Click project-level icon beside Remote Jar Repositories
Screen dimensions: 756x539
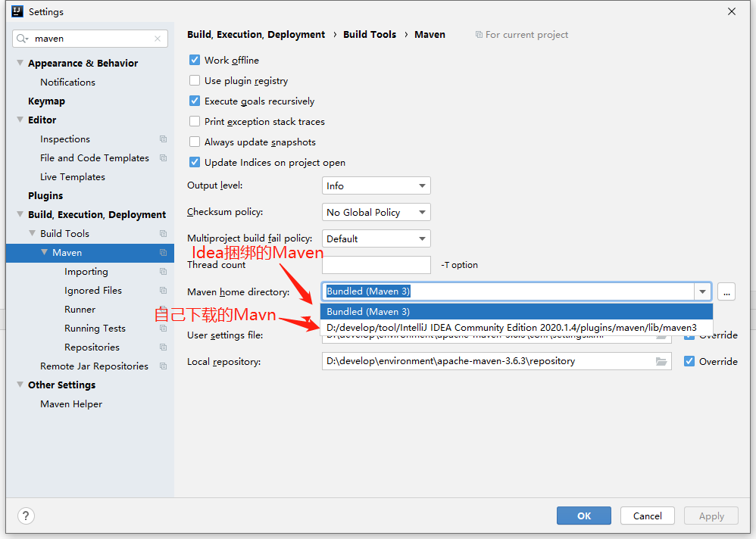(164, 366)
